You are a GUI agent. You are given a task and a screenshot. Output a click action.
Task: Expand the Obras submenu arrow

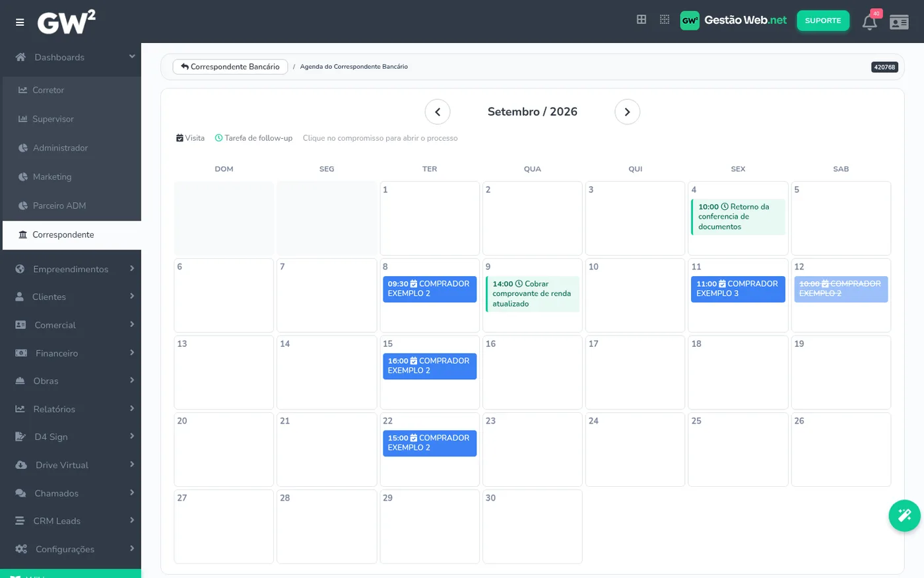132,380
